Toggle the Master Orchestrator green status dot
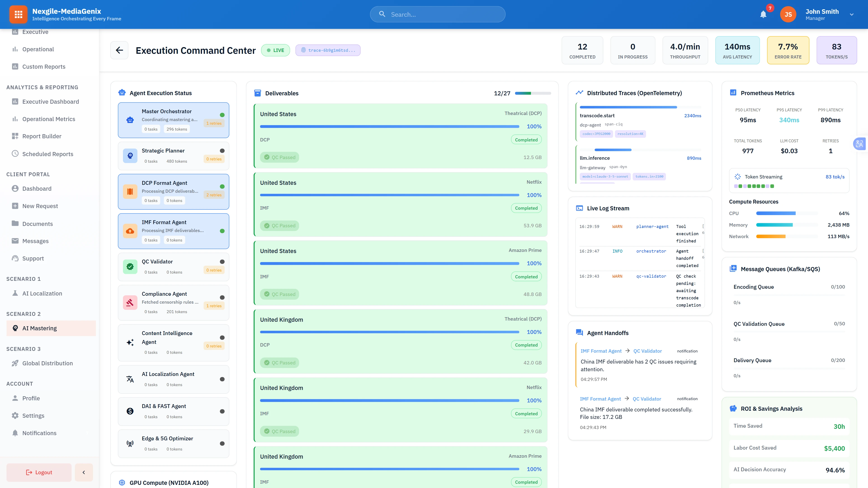This screenshot has width=868, height=488. [222, 115]
